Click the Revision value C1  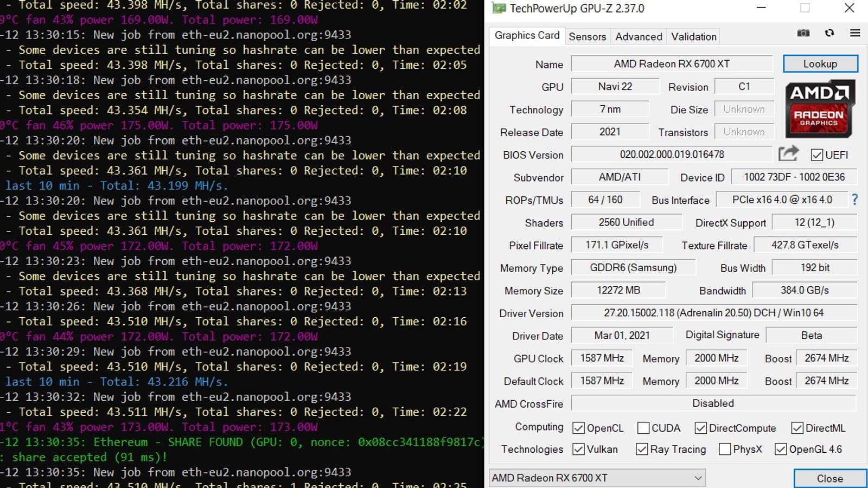(744, 87)
